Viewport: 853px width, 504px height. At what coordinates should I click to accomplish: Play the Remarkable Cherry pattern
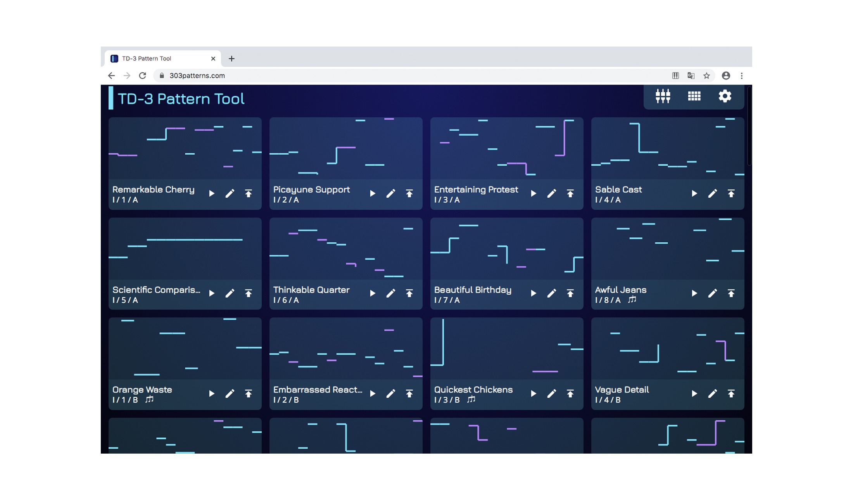pyautogui.click(x=212, y=193)
